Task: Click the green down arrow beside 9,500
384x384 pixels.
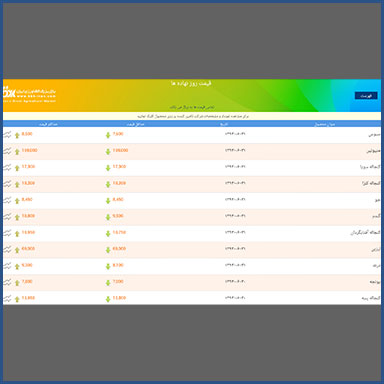Action: click(108, 217)
